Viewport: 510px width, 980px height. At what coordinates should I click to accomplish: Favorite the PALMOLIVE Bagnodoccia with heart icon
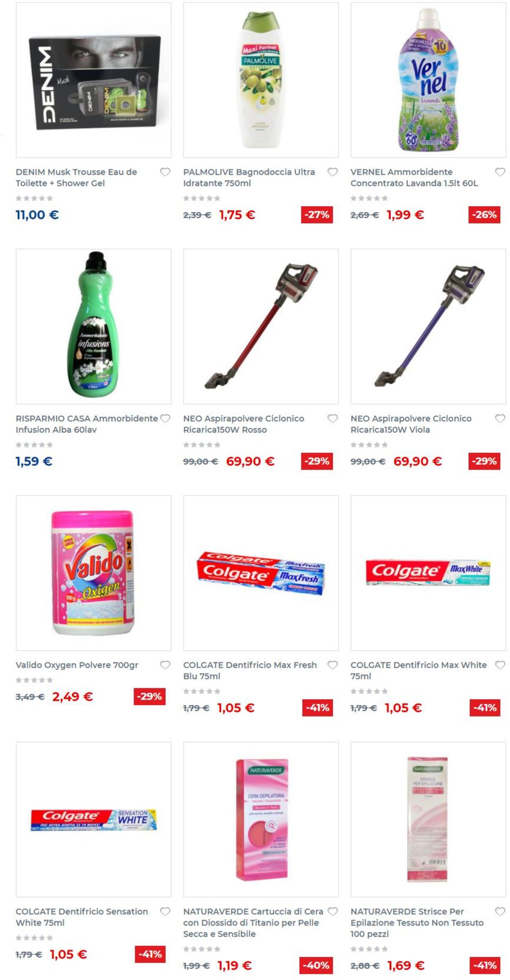click(x=333, y=172)
